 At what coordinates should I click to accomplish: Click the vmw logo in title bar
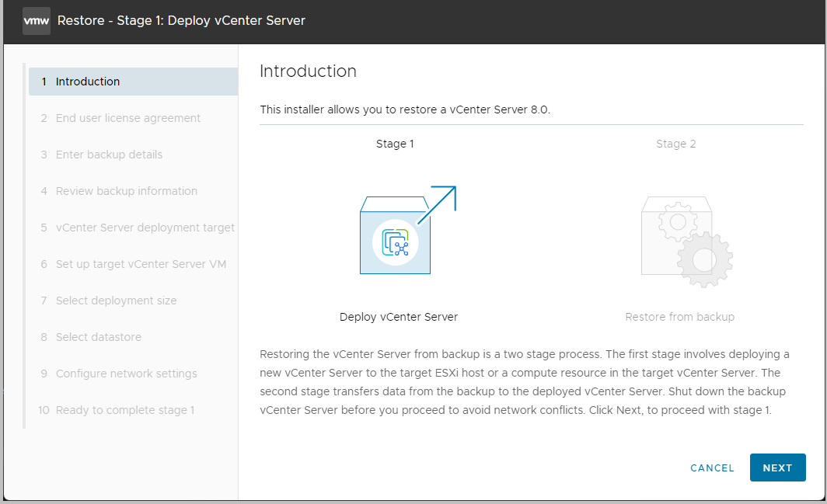pos(37,20)
